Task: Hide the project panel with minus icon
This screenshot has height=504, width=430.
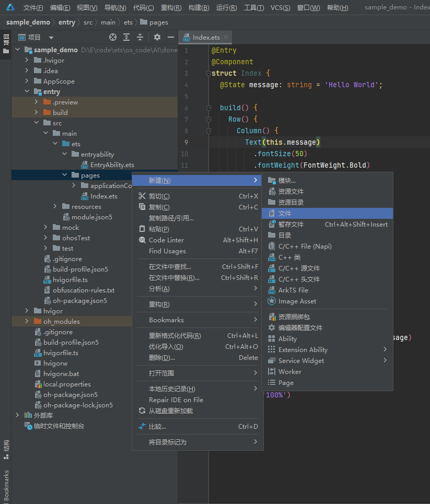Action: (171, 37)
